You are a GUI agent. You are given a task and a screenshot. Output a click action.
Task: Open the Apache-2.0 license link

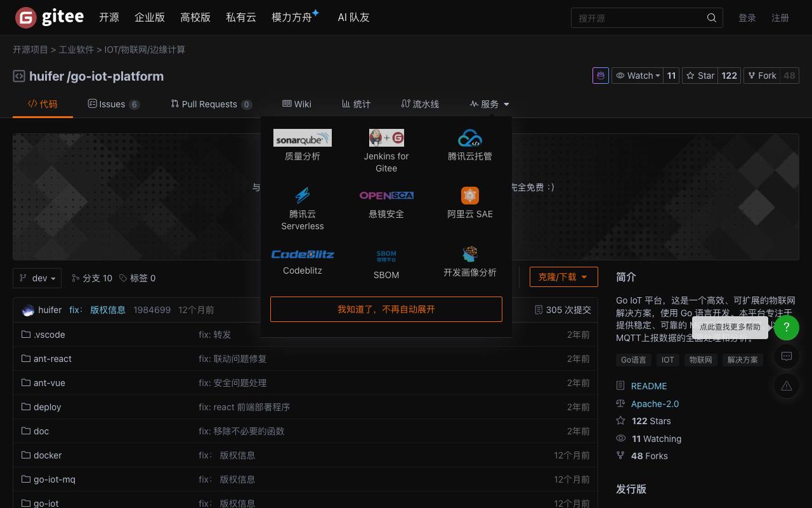pyautogui.click(x=655, y=404)
